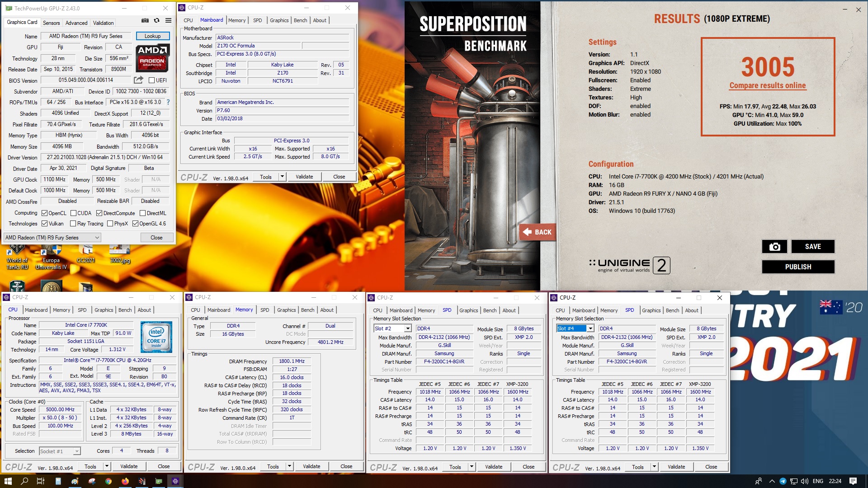Click the ENG language indicator
Image resolution: width=868 pixels, height=488 pixels.
tap(818, 481)
